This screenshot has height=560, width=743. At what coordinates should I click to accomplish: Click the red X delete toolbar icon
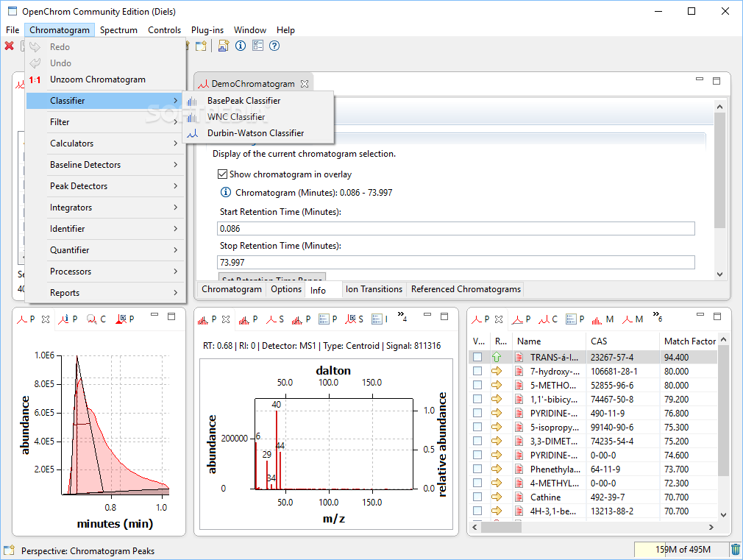9,46
